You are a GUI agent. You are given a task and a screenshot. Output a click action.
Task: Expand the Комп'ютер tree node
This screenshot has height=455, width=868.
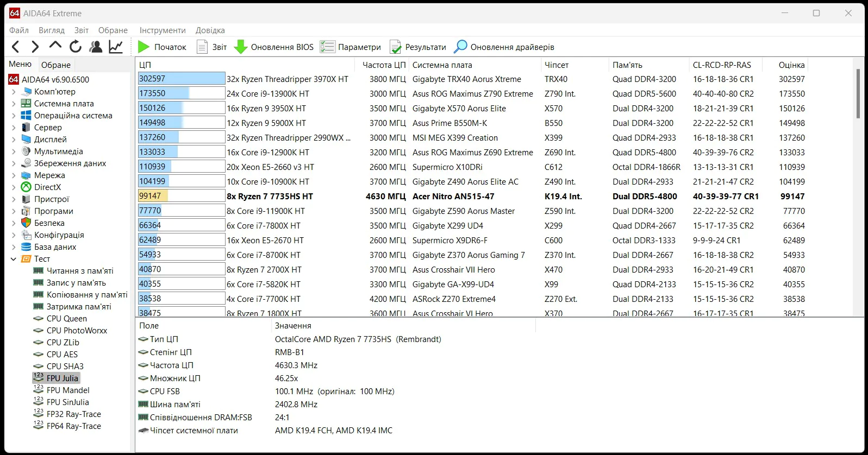click(x=14, y=92)
